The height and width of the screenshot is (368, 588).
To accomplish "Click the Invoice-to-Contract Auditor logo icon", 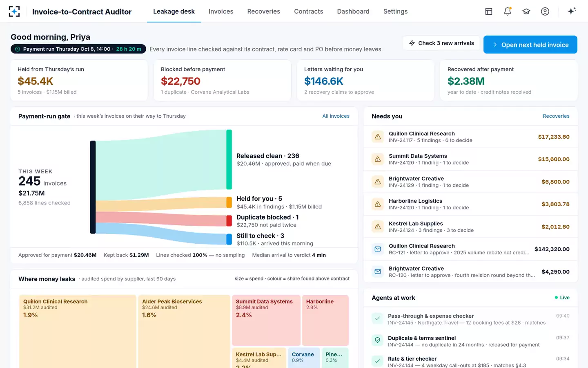I will (14, 11).
